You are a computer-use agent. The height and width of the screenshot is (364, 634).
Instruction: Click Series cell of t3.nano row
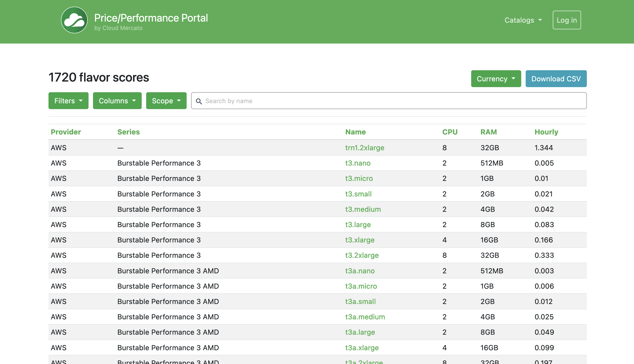tap(159, 163)
